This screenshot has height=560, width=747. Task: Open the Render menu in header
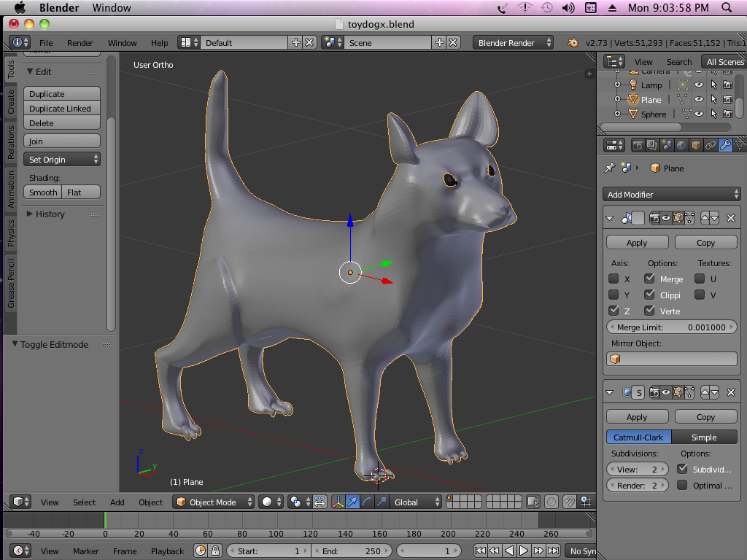80,43
